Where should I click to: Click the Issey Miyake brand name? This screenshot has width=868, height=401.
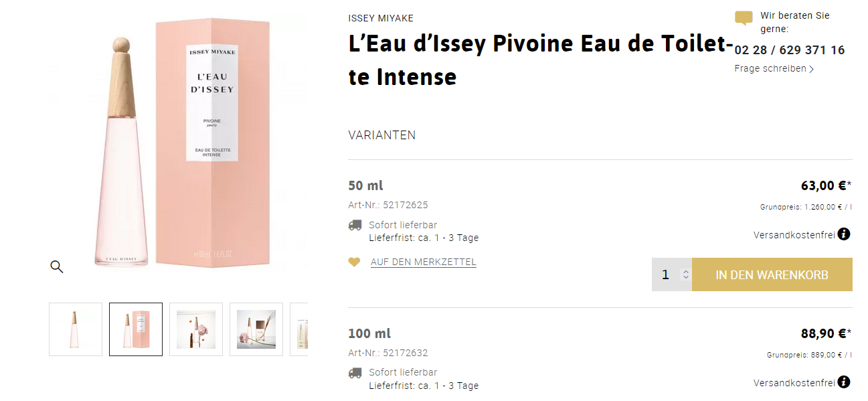pyautogui.click(x=381, y=18)
